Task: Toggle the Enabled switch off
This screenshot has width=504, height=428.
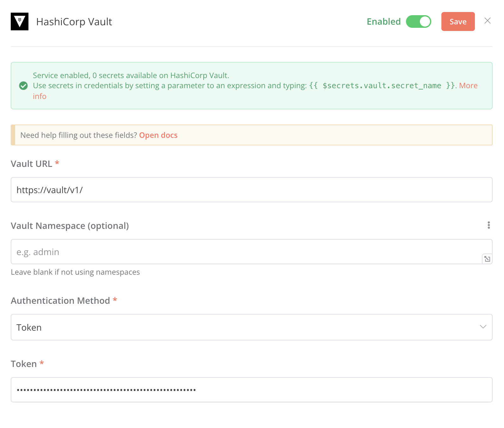Action: pos(419,21)
